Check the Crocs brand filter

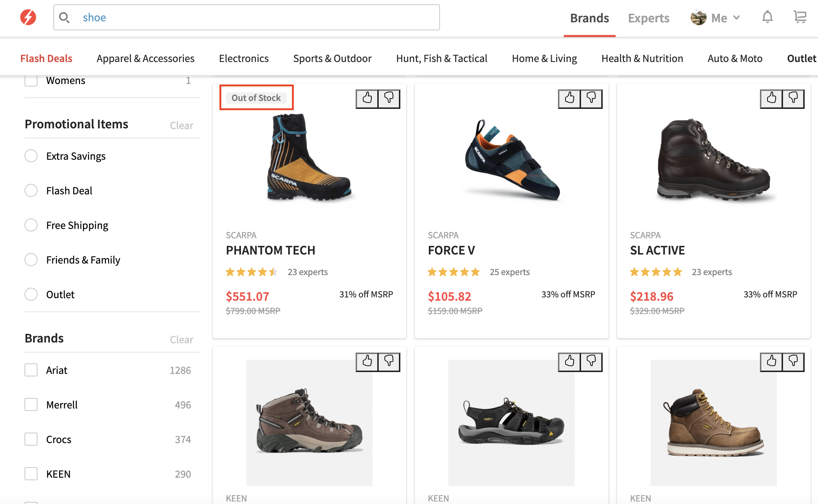click(31, 439)
